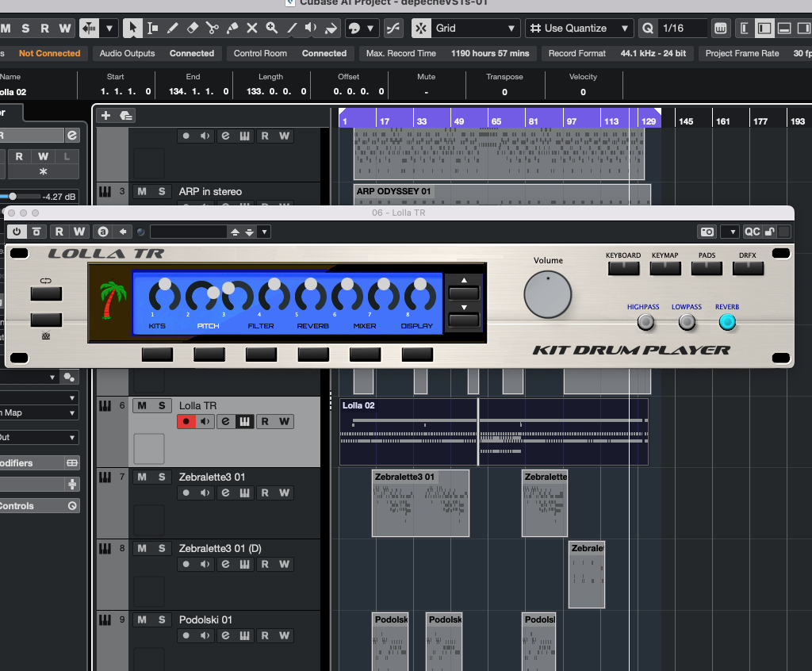This screenshot has width=812, height=671.
Task: Solo the Lolla TR track
Action: click(162, 406)
